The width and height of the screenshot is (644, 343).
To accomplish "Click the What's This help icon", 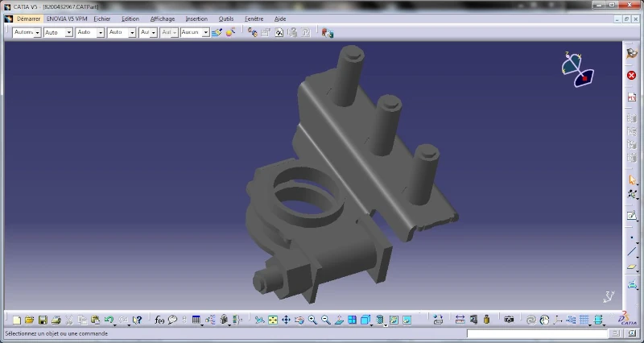I will click(137, 320).
